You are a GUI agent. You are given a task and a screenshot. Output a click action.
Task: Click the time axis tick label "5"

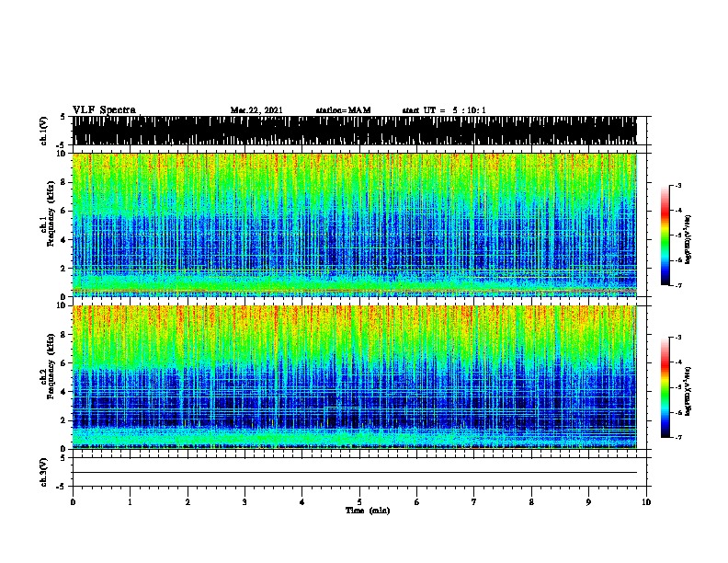coord(359,502)
